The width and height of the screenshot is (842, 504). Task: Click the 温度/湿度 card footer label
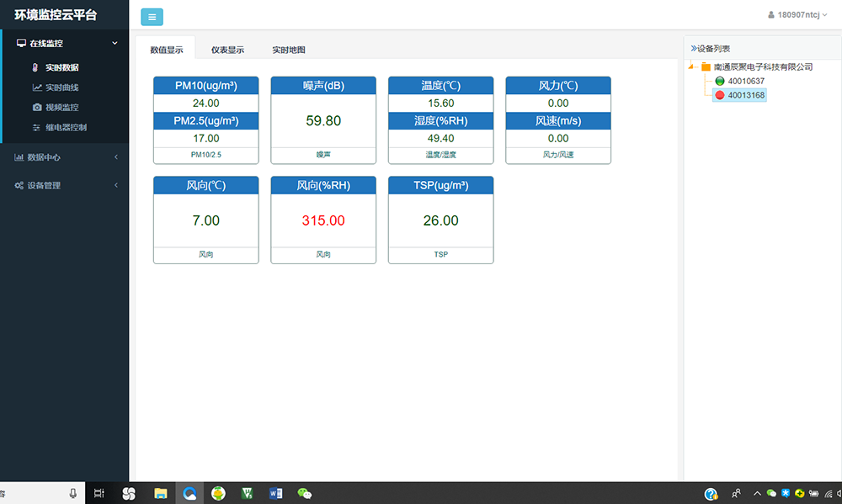pyautogui.click(x=441, y=155)
